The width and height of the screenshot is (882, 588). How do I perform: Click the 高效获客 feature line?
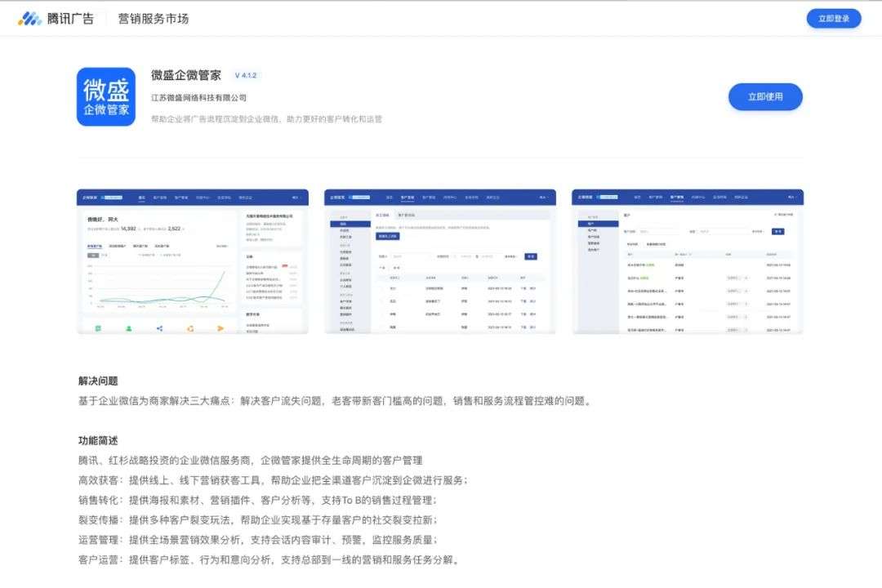(x=274, y=480)
